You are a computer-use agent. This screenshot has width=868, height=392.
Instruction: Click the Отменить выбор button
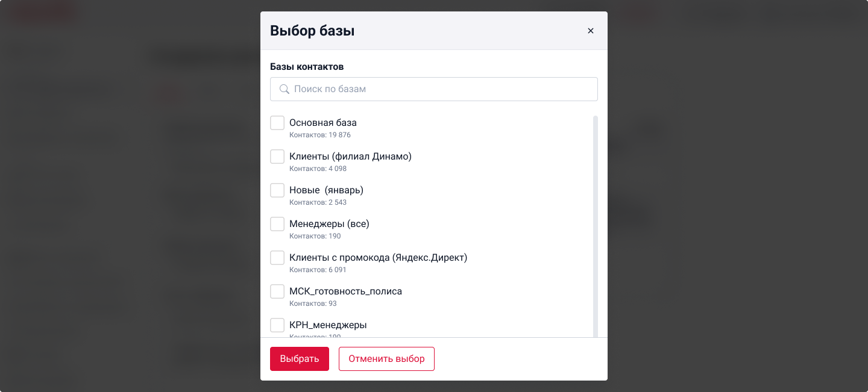[386, 359]
